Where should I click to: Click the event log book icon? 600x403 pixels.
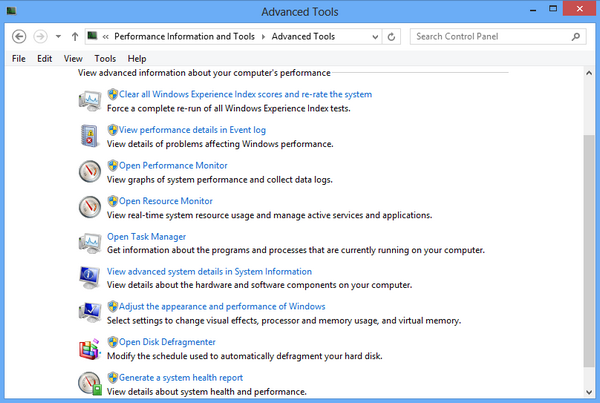point(89,136)
